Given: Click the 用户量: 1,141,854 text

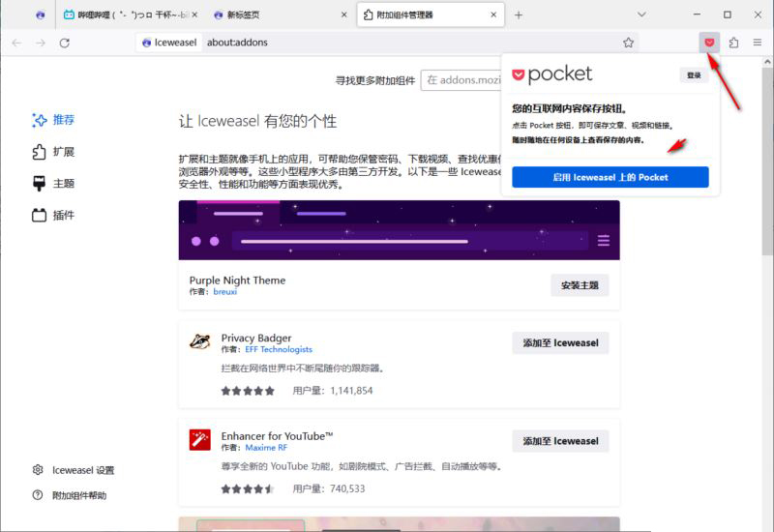Looking at the screenshot, I should click(x=333, y=391).
